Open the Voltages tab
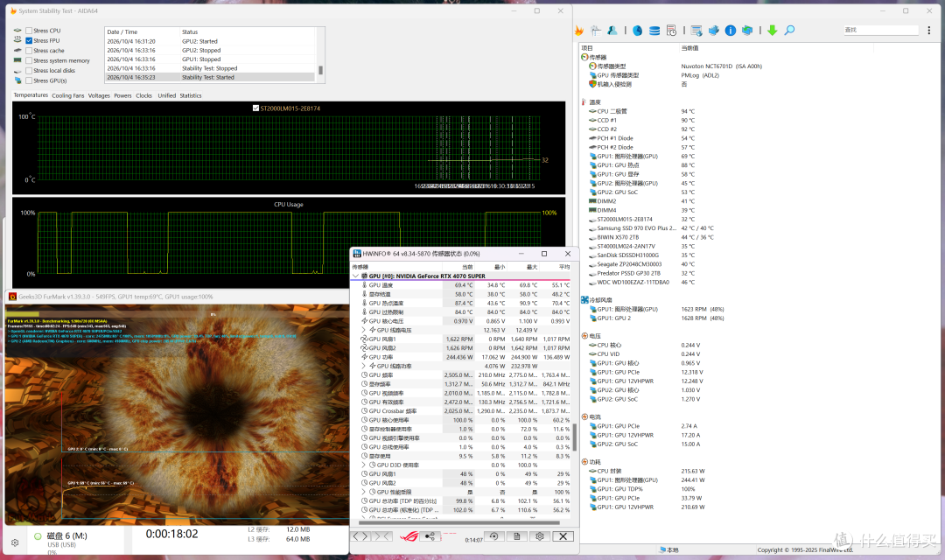The image size is (945, 560). coord(99,96)
